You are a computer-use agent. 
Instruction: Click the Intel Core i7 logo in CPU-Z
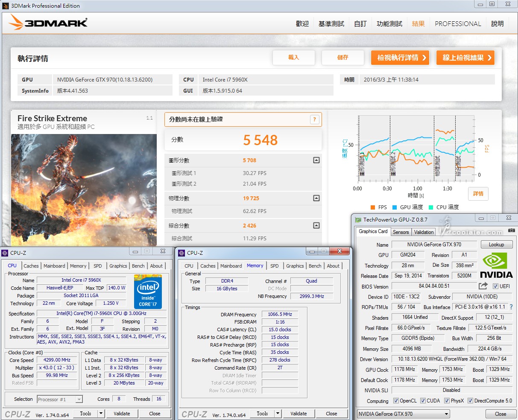point(148,292)
